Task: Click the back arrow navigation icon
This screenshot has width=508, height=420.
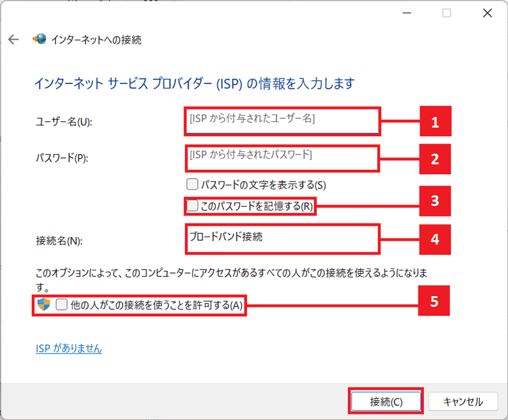Action: point(13,39)
